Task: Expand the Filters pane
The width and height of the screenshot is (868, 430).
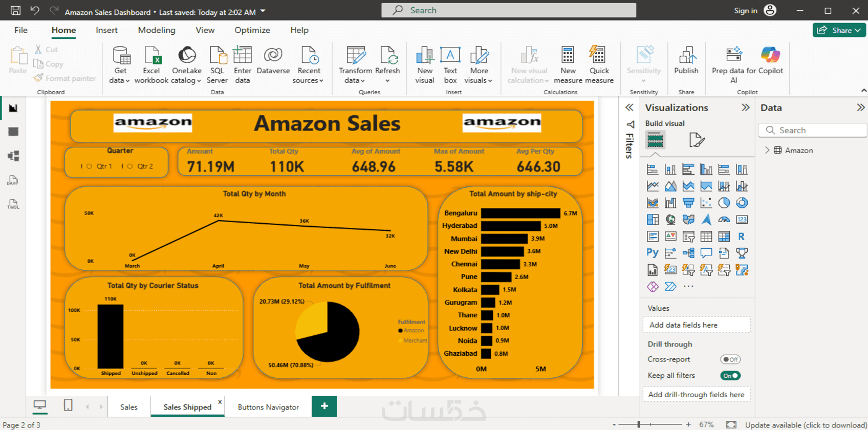Action: 630,107
